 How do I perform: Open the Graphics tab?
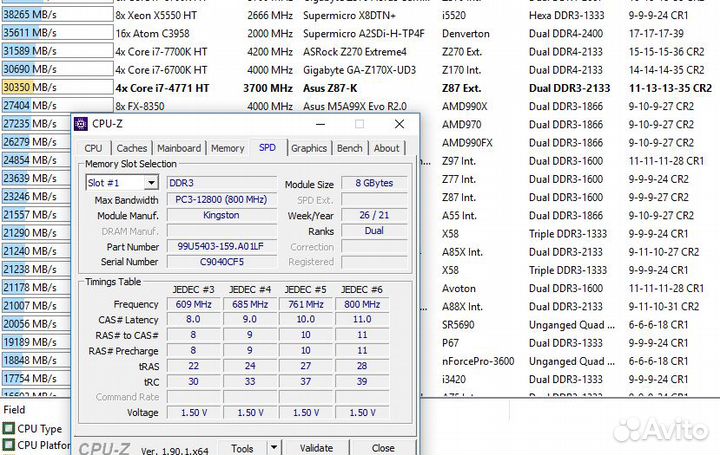309,148
